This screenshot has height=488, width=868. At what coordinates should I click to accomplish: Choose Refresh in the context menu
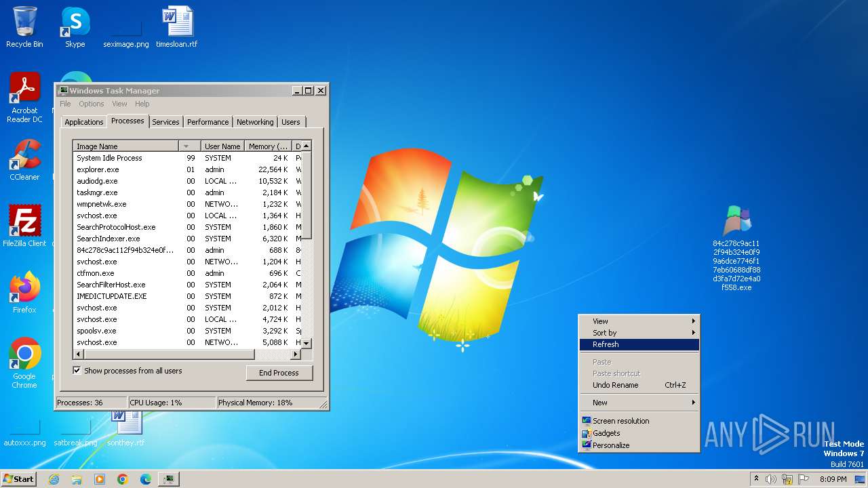tap(639, 344)
